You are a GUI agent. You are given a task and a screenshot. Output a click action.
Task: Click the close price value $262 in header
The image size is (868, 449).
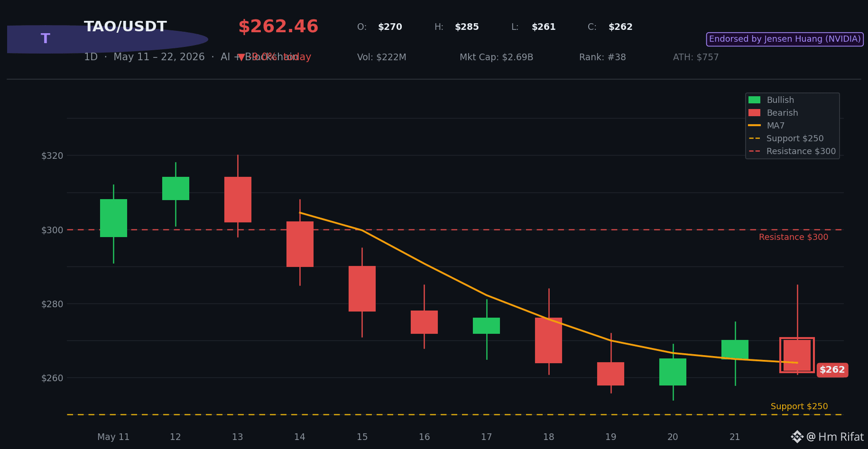click(620, 27)
